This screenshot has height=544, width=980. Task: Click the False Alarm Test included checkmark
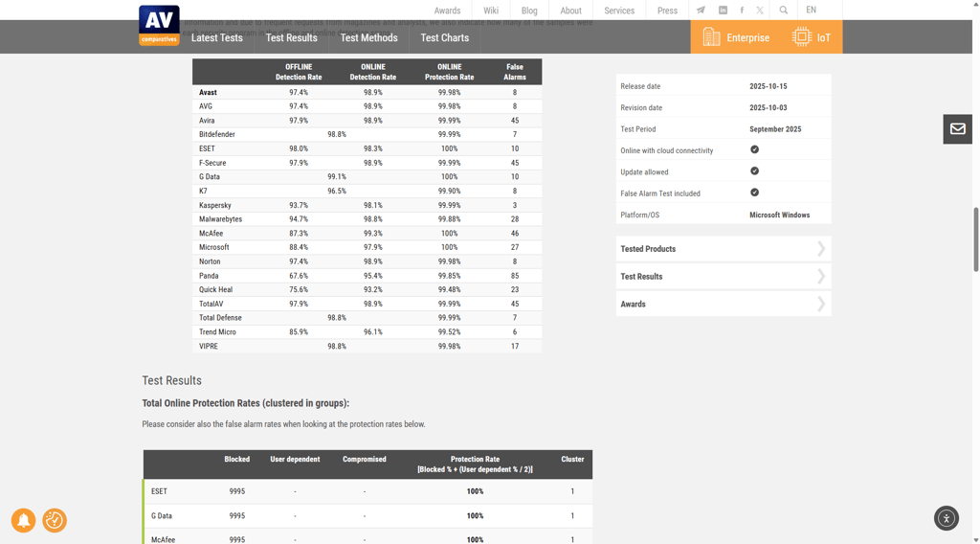point(754,192)
